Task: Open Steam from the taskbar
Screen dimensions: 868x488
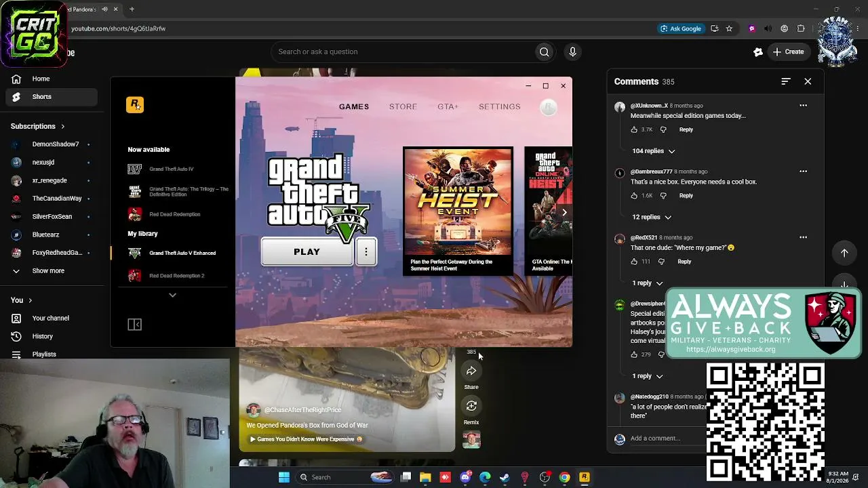Action: [x=505, y=477]
